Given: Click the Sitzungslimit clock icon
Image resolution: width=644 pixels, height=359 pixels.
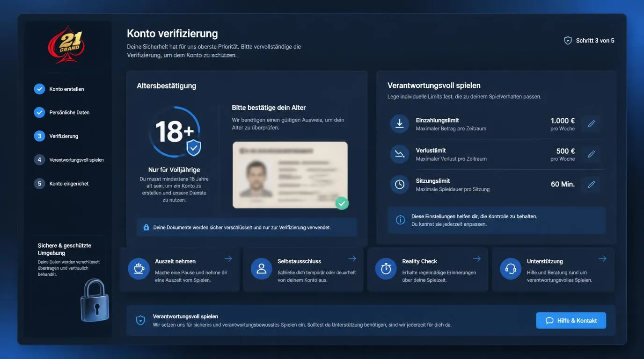Looking at the screenshot, I should 400,184.
